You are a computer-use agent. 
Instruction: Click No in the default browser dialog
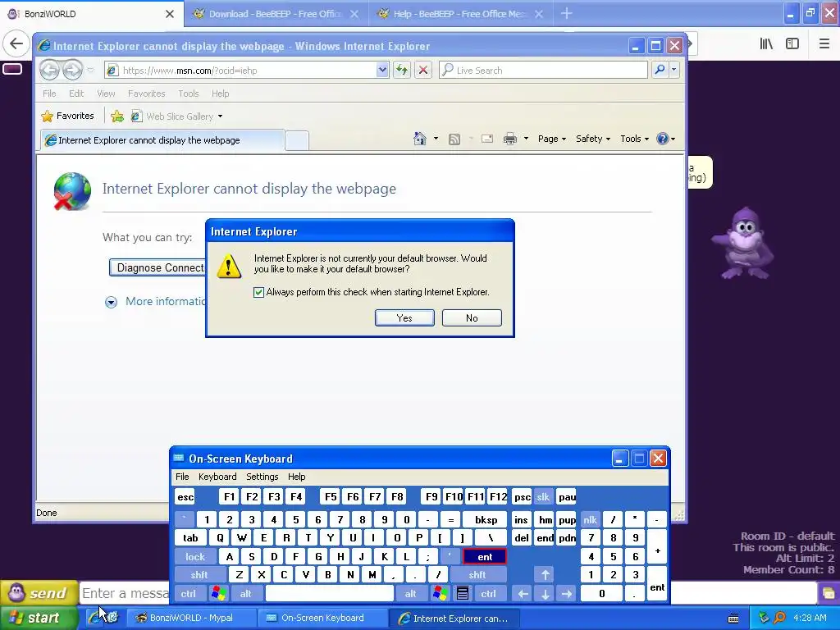(x=472, y=317)
